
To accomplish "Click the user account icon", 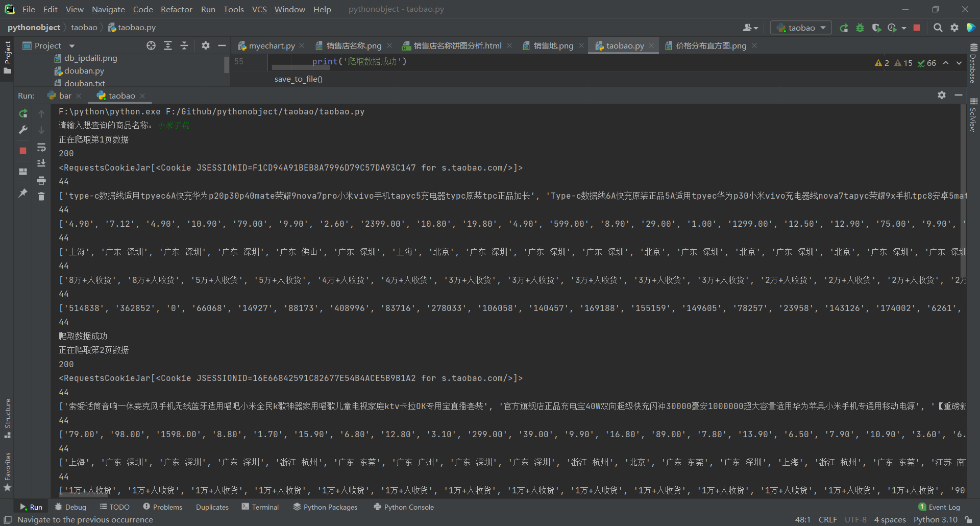I will tap(747, 28).
